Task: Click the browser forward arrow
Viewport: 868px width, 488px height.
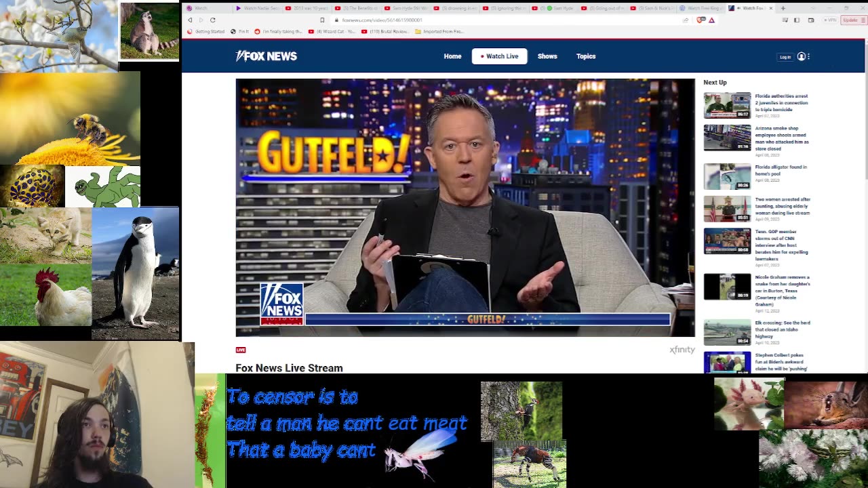Action: click(201, 20)
